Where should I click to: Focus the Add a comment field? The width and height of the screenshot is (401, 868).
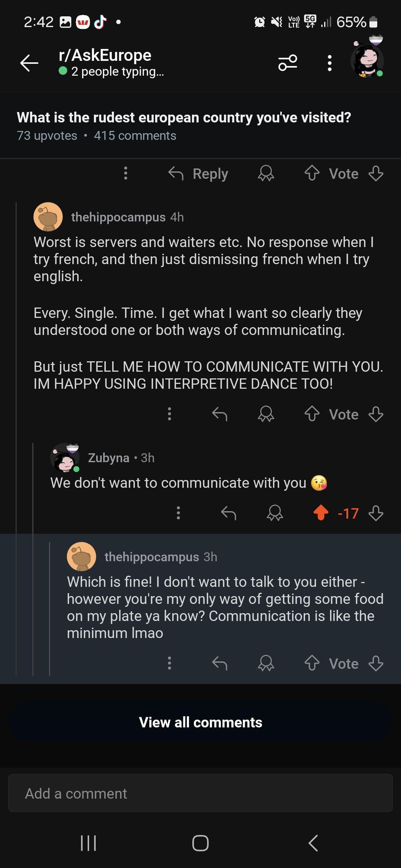pyautogui.click(x=200, y=793)
